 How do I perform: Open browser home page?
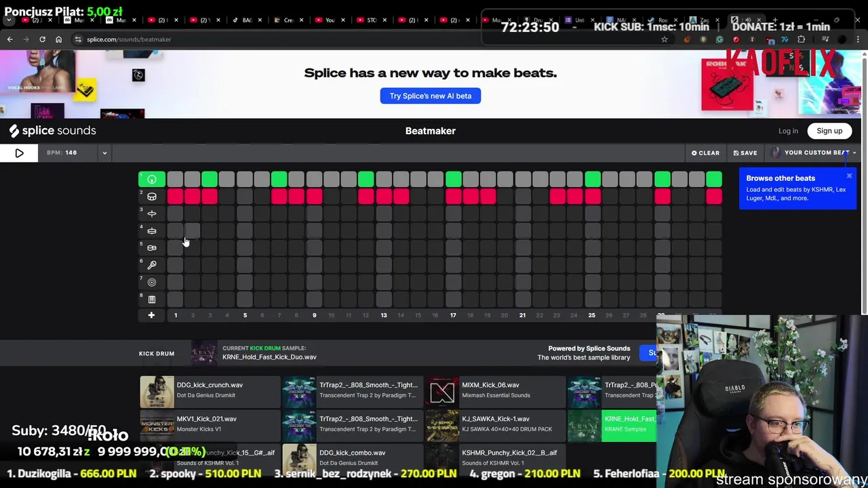[x=58, y=39]
